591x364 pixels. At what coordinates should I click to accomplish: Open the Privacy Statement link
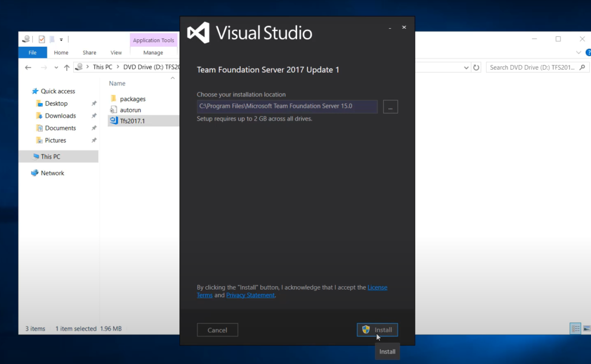coord(250,295)
